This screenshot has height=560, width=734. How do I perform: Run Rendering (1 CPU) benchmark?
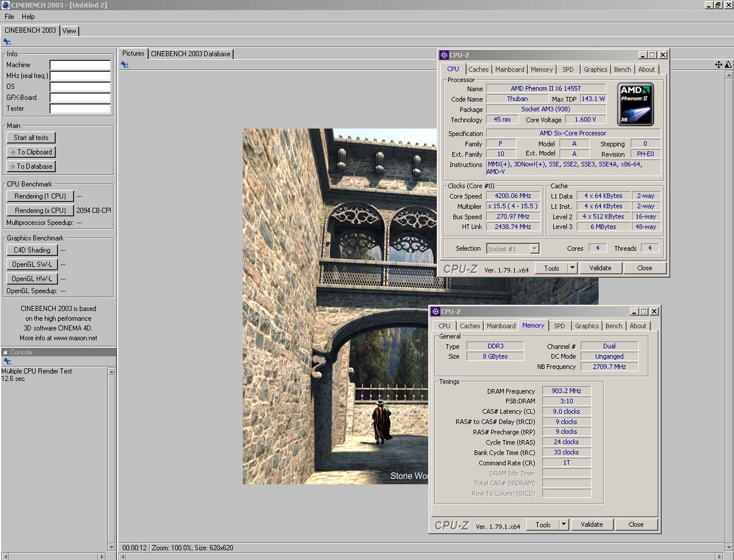pyautogui.click(x=40, y=196)
